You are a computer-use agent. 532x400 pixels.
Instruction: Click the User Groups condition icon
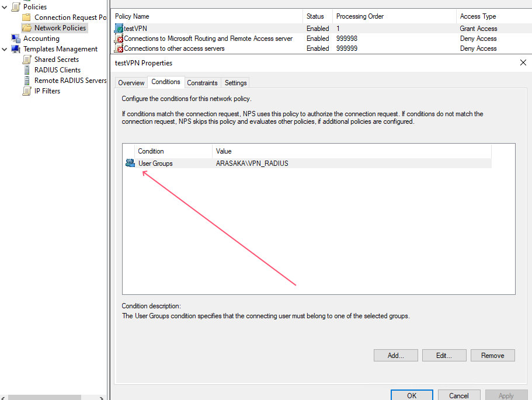130,164
